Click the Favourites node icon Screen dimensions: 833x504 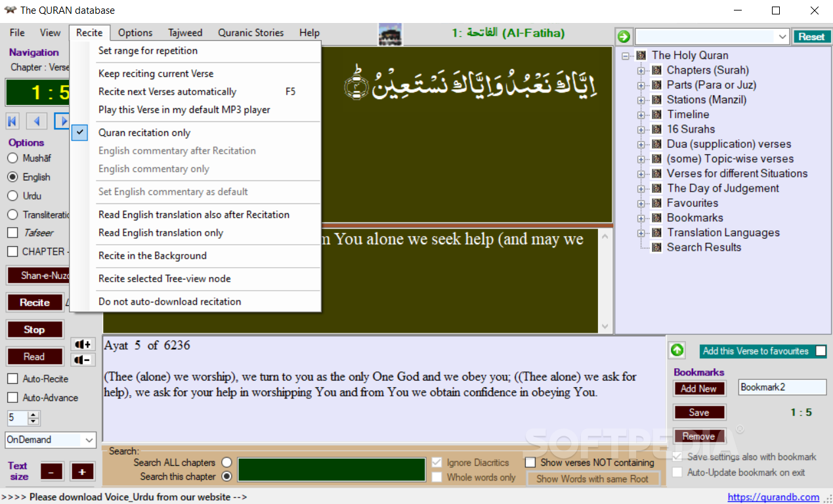(x=656, y=203)
